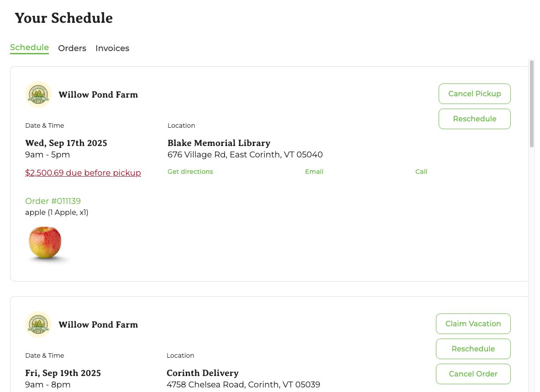Open the $2,500.69 due before pickup link

coord(83,173)
